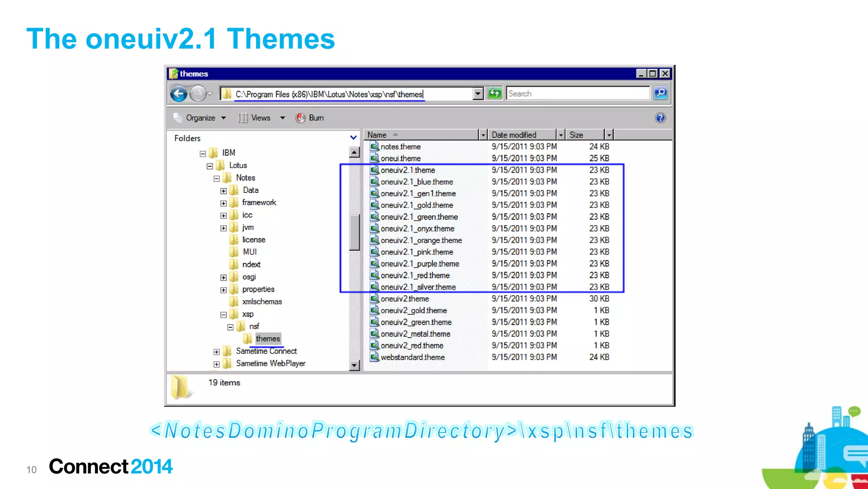Collapse the IBM tree node
The height and width of the screenshot is (489, 868).
coord(203,154)
